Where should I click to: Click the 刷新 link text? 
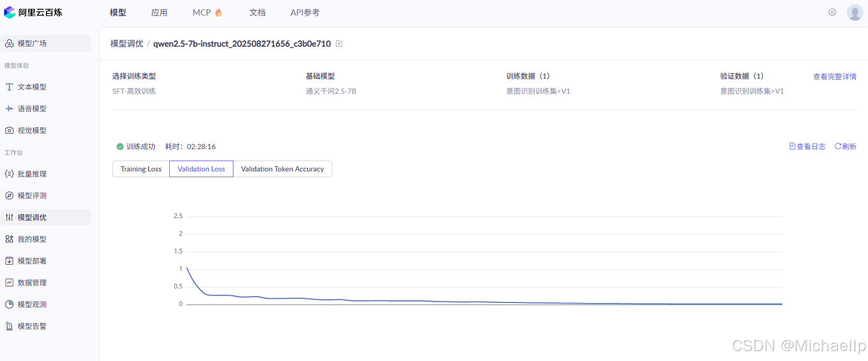point(849,147)
